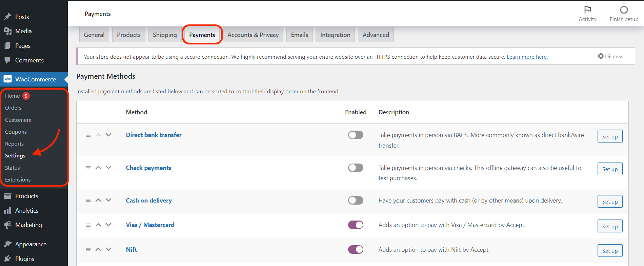Click the Posts pin icon in sidebar
Viewport: 644px width, 266px height.
click(7, 17)
